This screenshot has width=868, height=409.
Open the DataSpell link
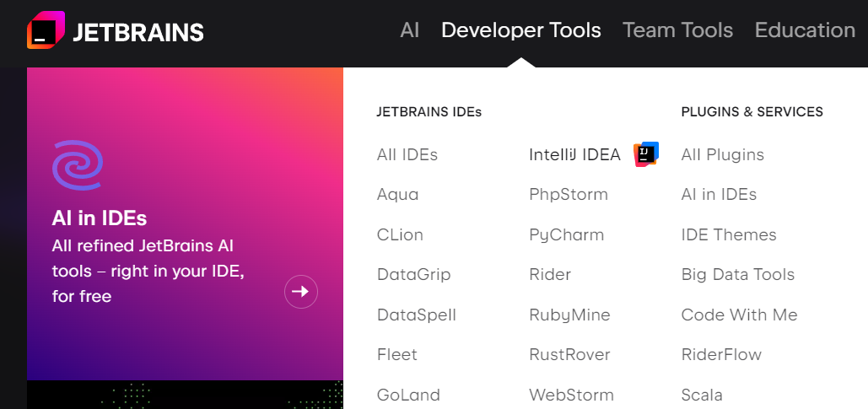[x=417, y=315]
